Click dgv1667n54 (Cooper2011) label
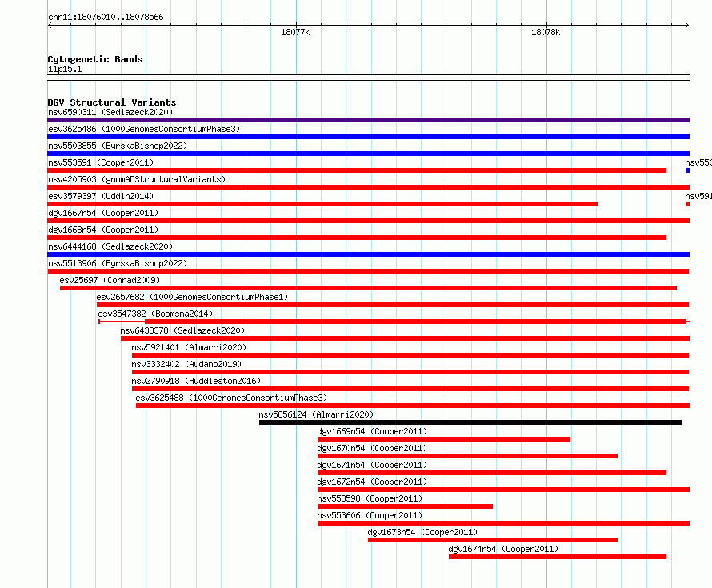Screen dimensions: 712x588 pyautogui.click(x=103, y=213)
